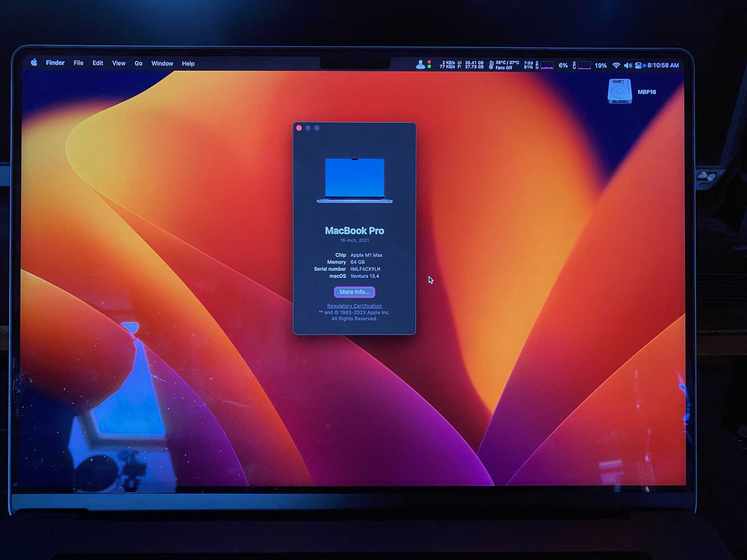Click the thermometer temperature sensor icon
The image size is (747, 560).
(491, 65)
